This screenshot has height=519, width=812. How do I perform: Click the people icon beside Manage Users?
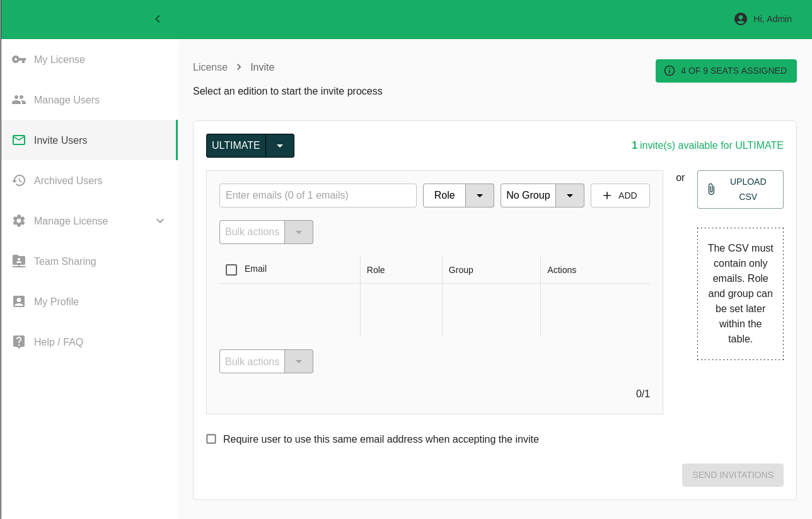point(19,100)
